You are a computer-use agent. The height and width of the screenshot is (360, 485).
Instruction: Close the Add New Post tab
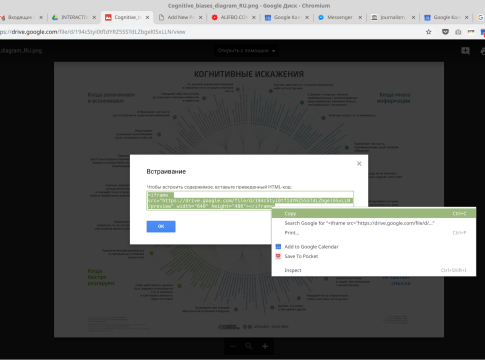pyautogui.click(x=200, y=17)
